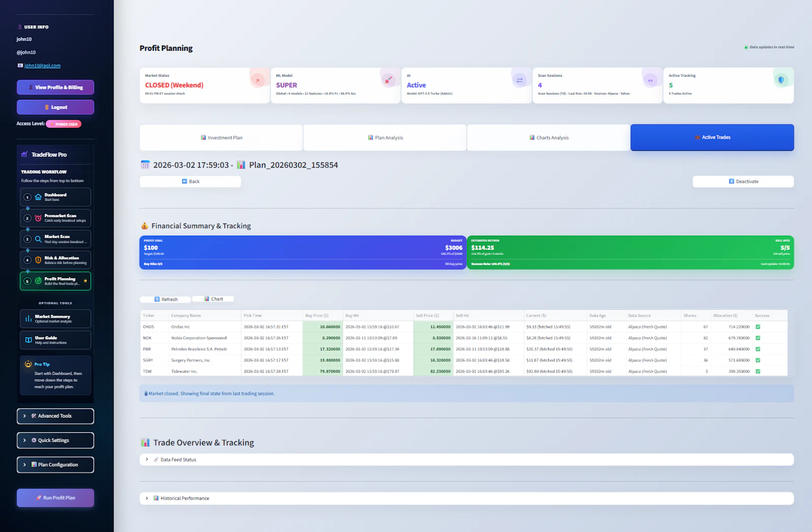Screen dimensions: 812x532
Task: Click the Profit Planning target icon
Action: (x=38, y=281)
